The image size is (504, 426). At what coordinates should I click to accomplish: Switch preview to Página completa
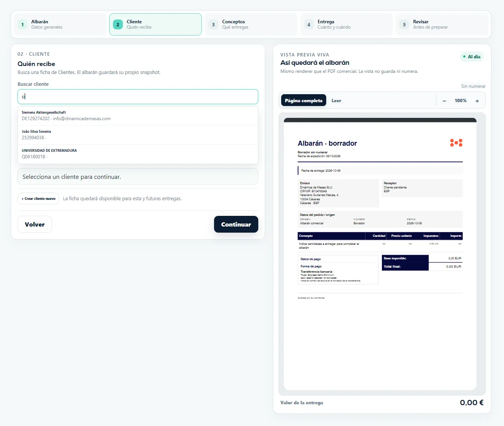pyautogui.click(x=304, y=100)
